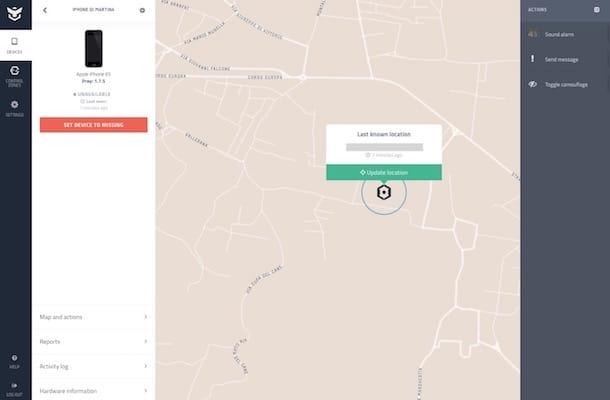Click the Prey logo icon
Screen dimensions: 610x400
(x=15, y=13)
